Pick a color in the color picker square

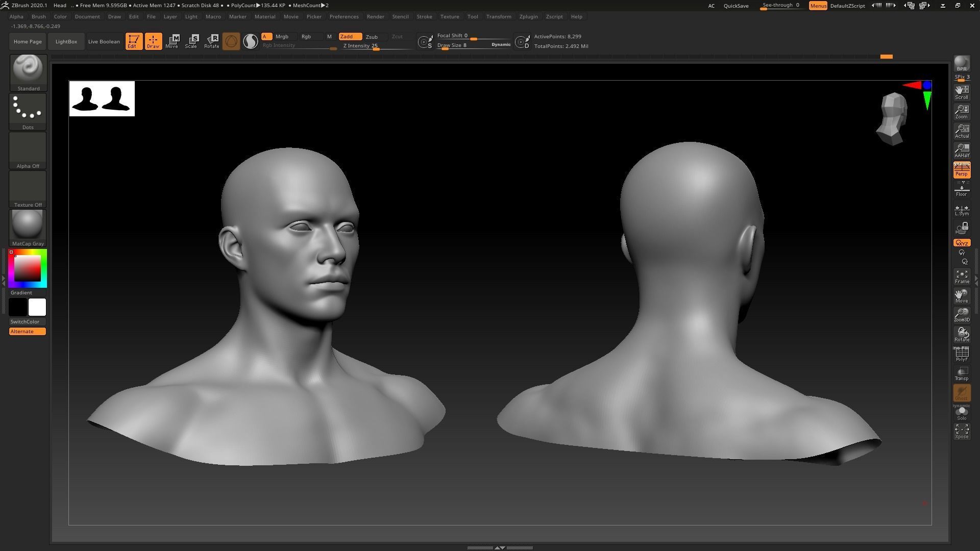click(28, 268)
